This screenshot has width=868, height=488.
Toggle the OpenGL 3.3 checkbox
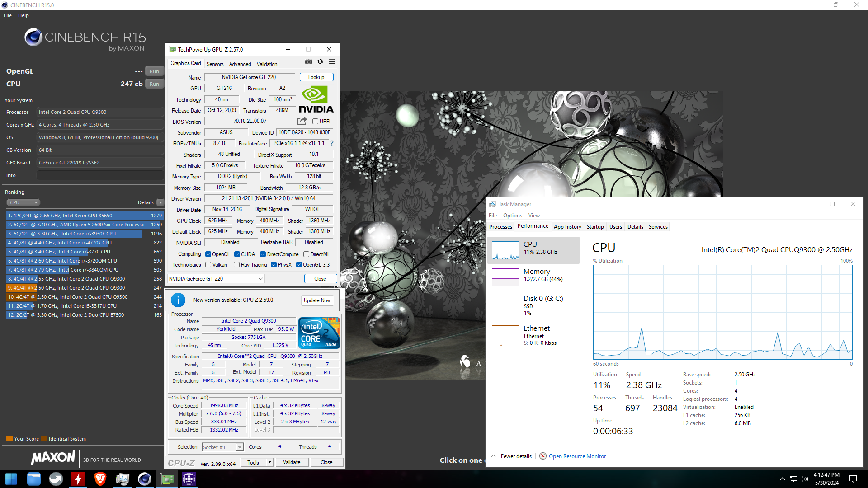click(299, 265)
